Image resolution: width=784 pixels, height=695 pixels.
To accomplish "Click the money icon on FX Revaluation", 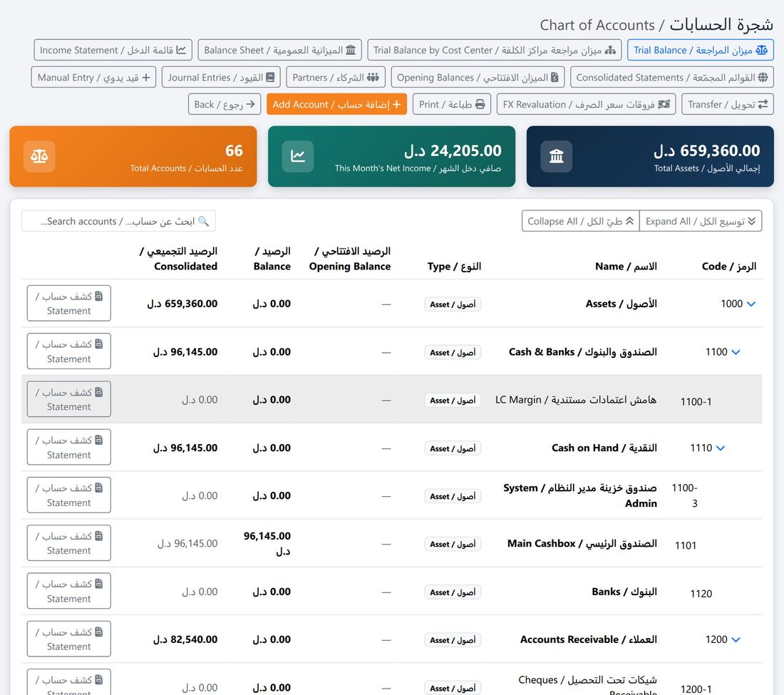I will tap(664, 105).
